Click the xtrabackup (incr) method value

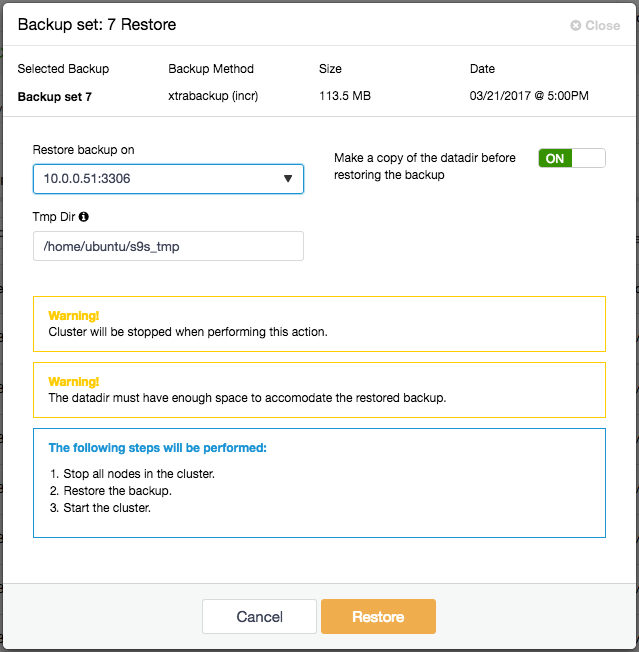pos(213,96)
